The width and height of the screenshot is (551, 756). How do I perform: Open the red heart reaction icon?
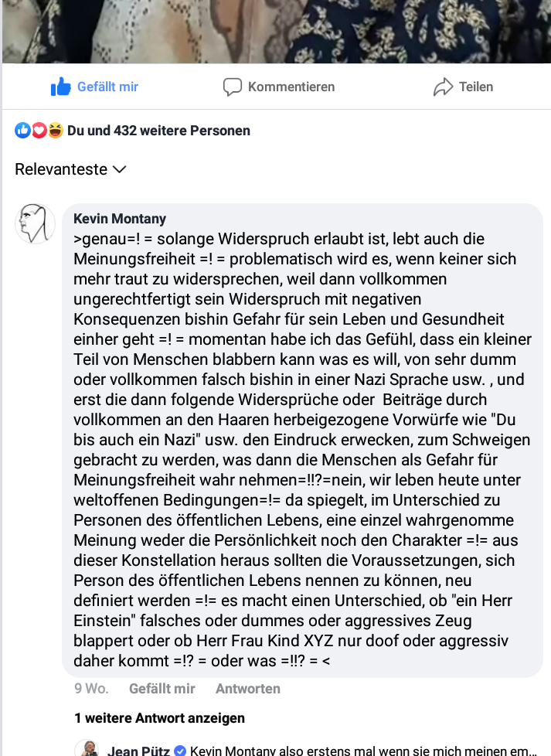click(x=39, y=130)
